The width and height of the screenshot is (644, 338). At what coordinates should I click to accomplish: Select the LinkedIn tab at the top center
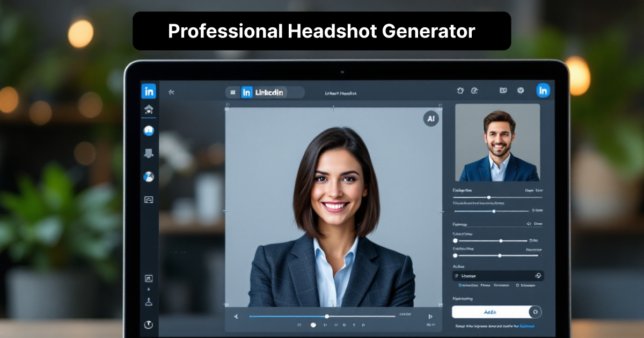coord(263,92)
